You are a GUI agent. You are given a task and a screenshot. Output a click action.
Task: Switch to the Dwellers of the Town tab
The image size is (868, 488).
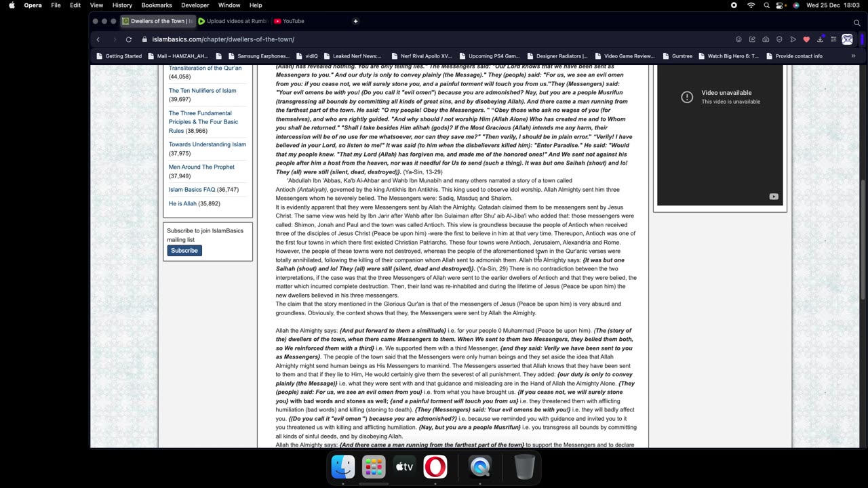tap(157, 21)
